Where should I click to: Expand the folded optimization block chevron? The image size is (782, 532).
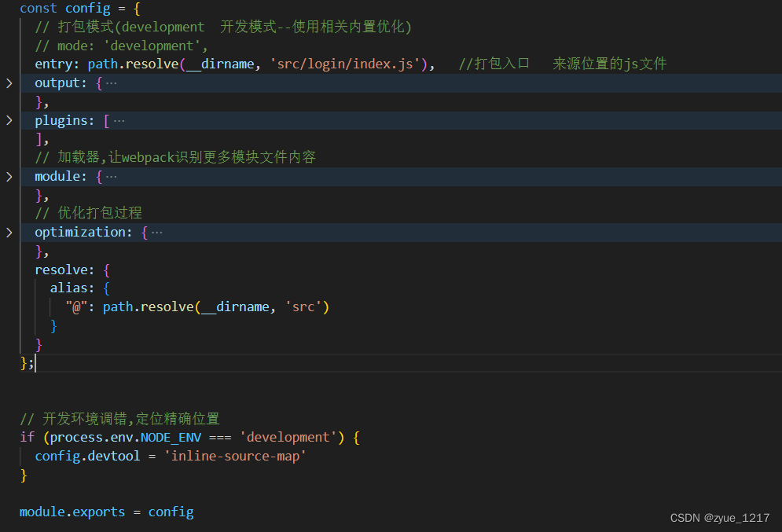[9, 233]
